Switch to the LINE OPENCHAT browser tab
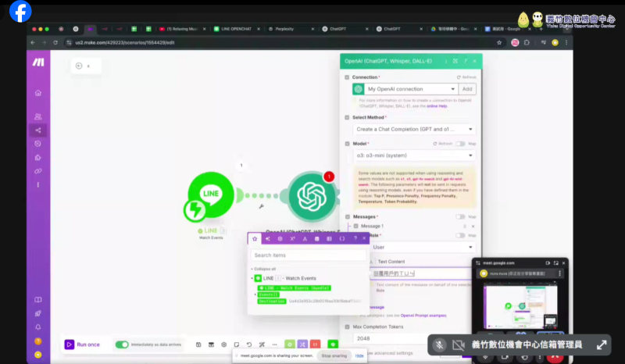The image size is (625, 364). coord(234,29)
